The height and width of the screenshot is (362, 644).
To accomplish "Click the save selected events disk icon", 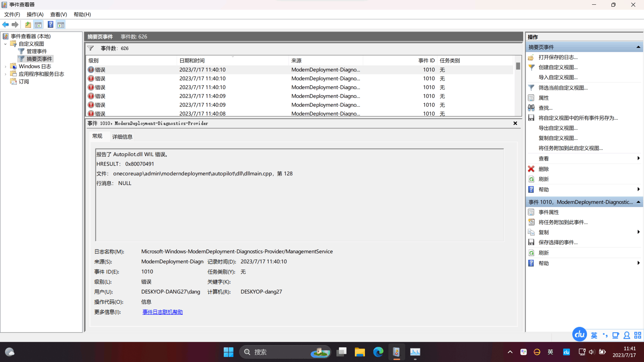I will coord(531,242).
